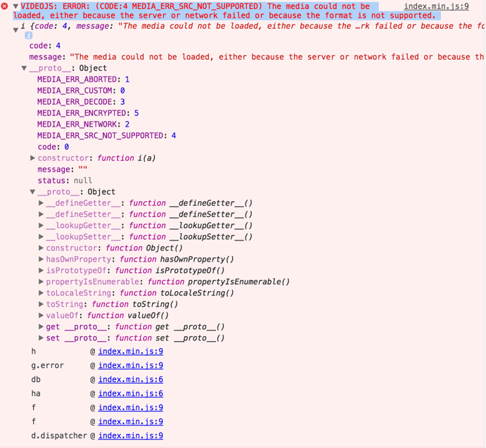The width and height of the screenshot is (486, 448).
Task: Open index.min.js:9 link for d.dispatcher
Action: pos(131,435)
